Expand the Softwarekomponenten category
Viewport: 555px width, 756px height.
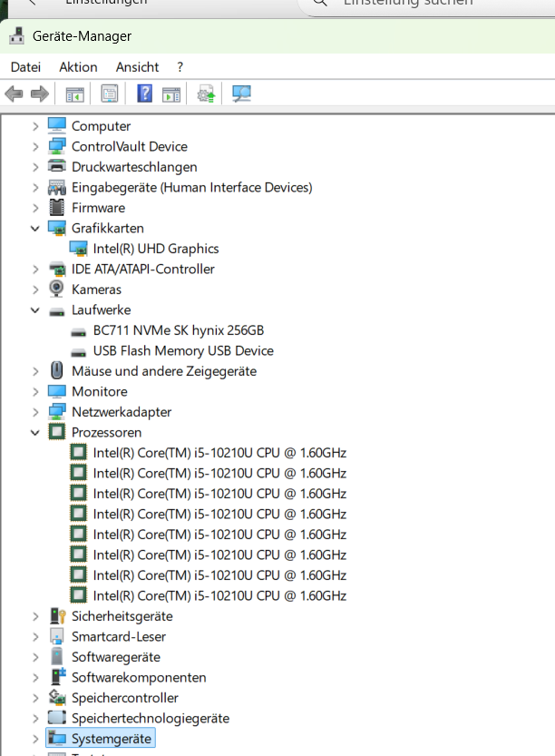(x=35, y=677)
